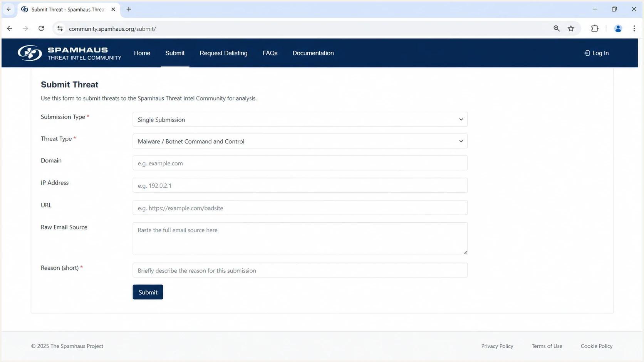Open the Privacy Policy footer link
Image resolution: width=644 pixels, height=362 pixels.
(x=497, y=346)
